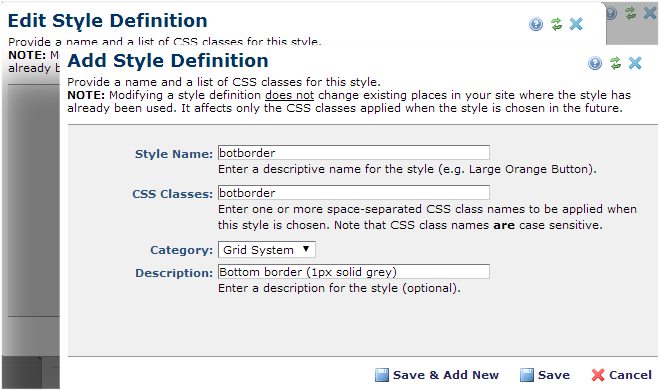Image resolution: width=659 pixels, height=390 pixels.
Task: Open help icon in Edit Style Definition dialog
Action: click(x=536, y=24)
